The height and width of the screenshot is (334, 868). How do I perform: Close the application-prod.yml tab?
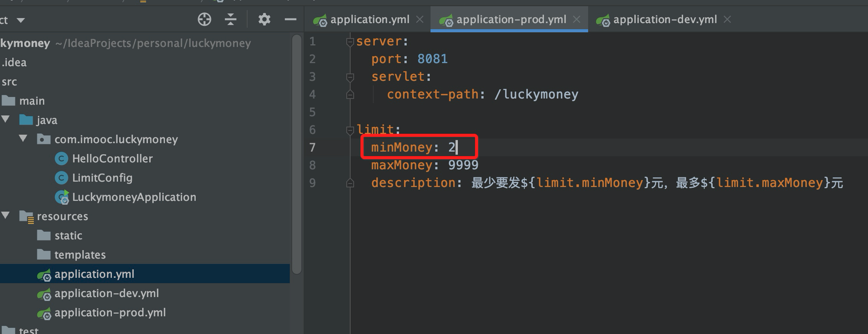pos(577,19)
